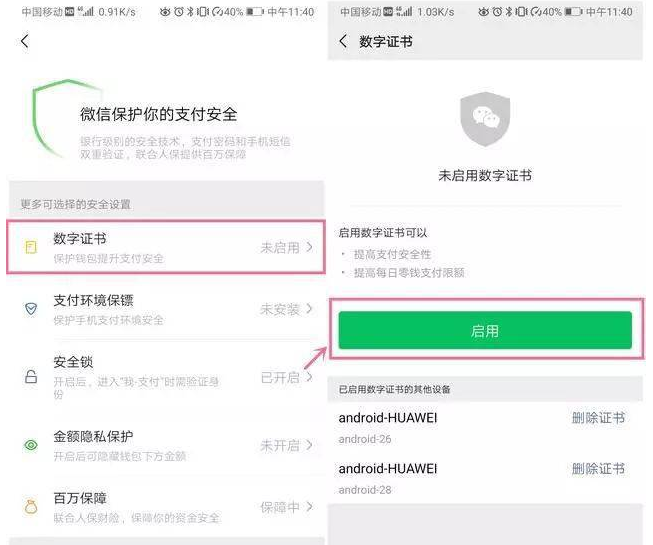Tap 删除证书 for android-28 device
The width and height of the screenshot is (653, 545).
(x=598, y=469)
